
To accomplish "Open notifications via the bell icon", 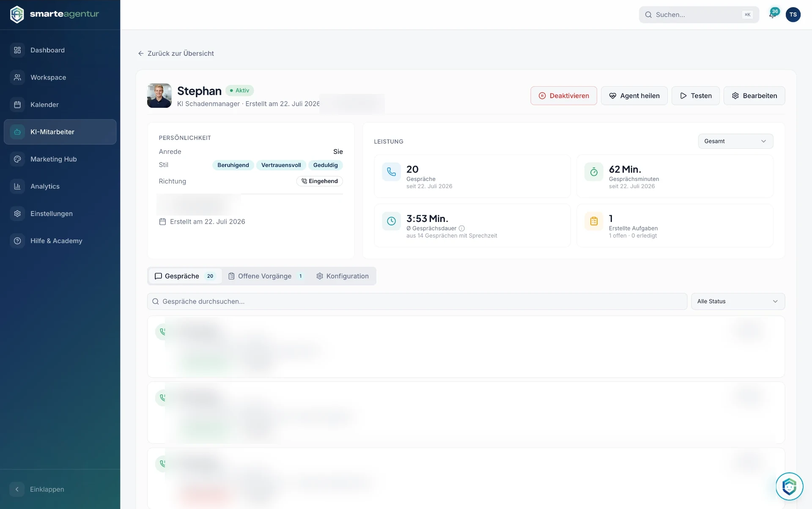I will tap(773, 15).
